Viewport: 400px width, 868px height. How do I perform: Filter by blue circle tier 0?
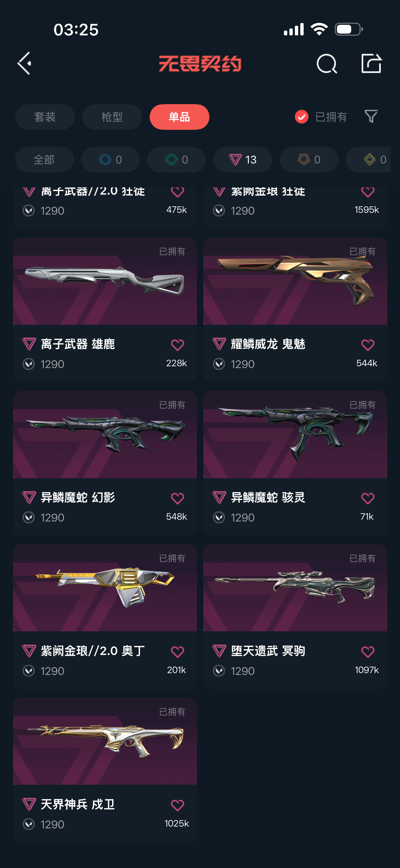point(110,160)
